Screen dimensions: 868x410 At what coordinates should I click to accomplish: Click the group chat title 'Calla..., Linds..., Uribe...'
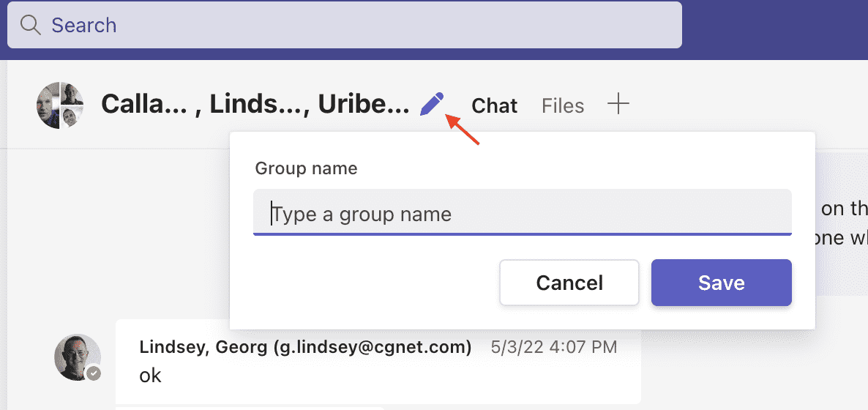pos(255,105)
